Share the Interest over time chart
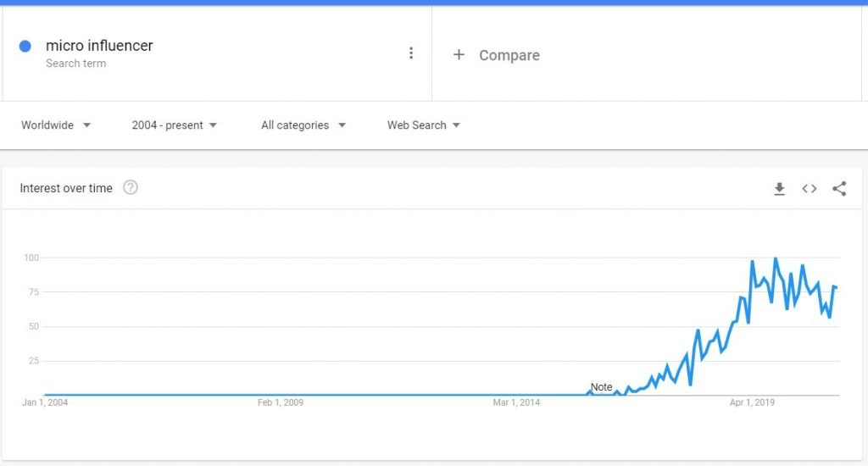This screenshot has width=868, height=466. click(839, 189)
